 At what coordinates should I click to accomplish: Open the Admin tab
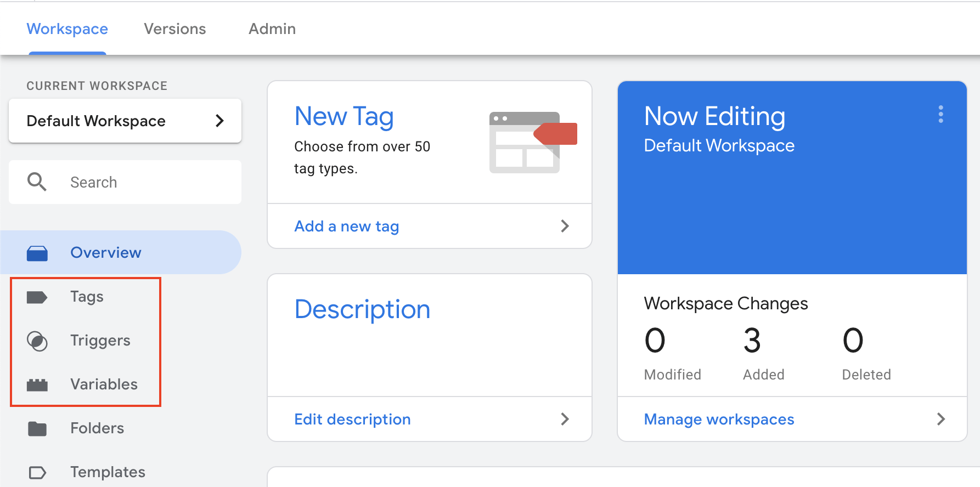[272, 29]
